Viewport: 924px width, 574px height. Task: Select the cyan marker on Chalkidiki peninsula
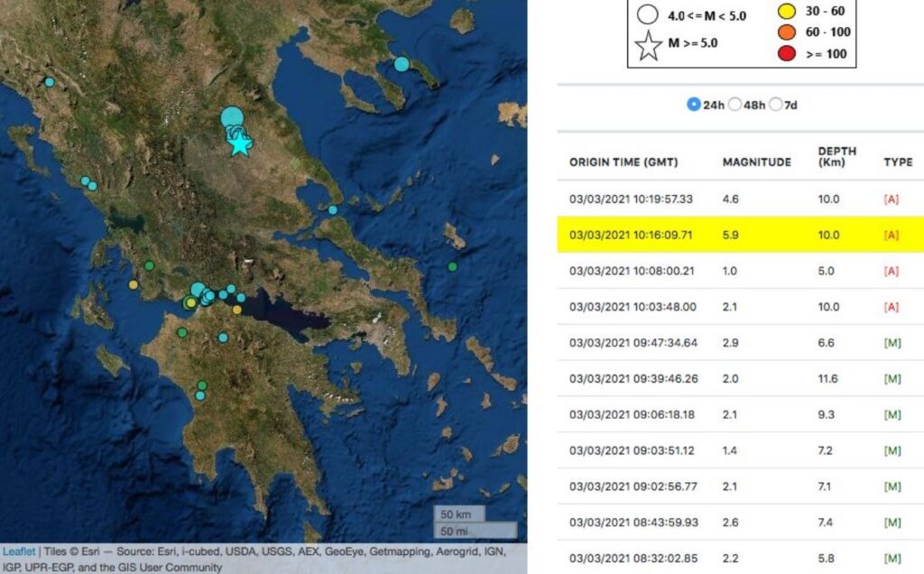coord(402,64)
